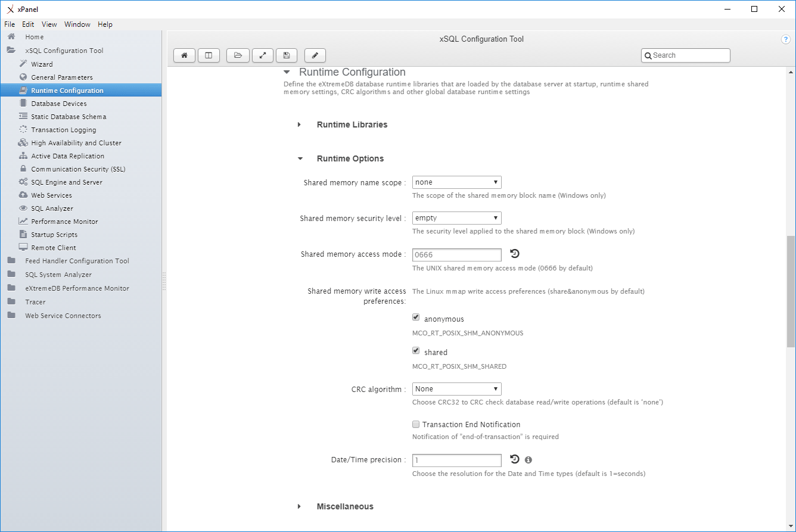Uncheck the anonymous write access checkbox

point(416,318)
